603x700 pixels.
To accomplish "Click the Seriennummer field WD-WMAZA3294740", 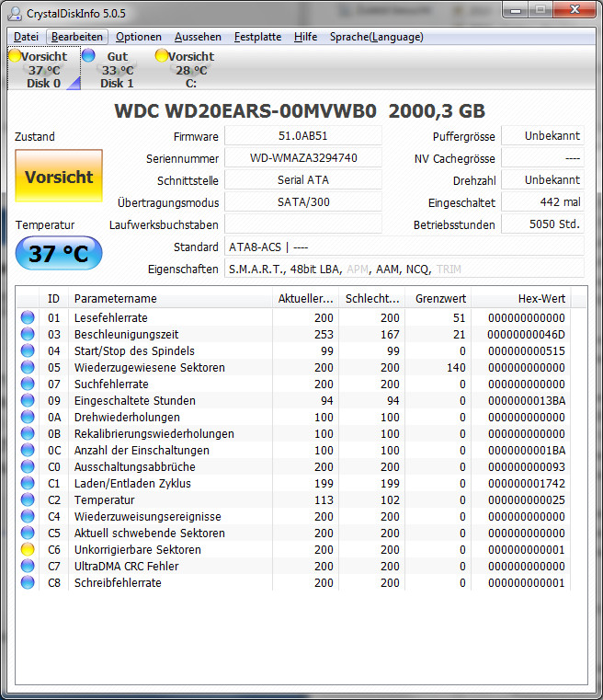I will coord(303,158).
